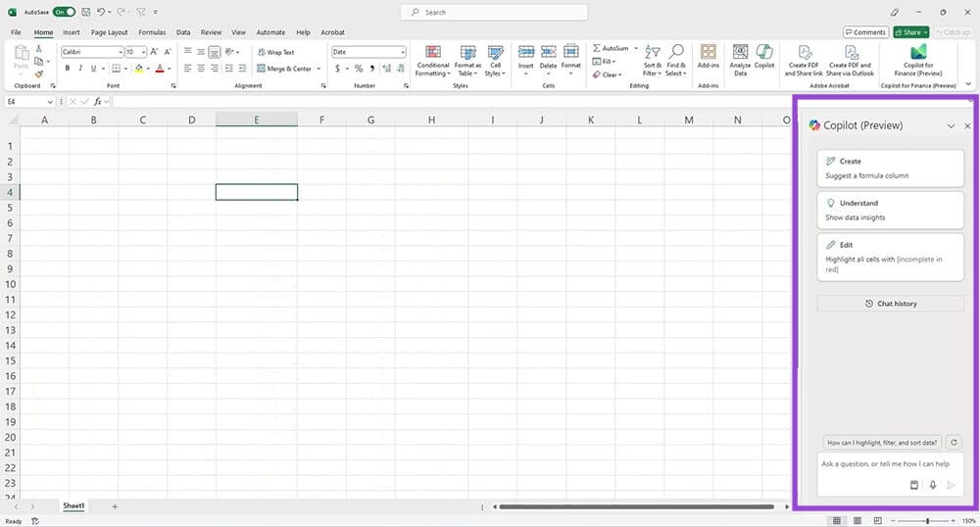Viewport: 980px width, 527px height.
Task: Open the File tab
Action: coord(16,32)
